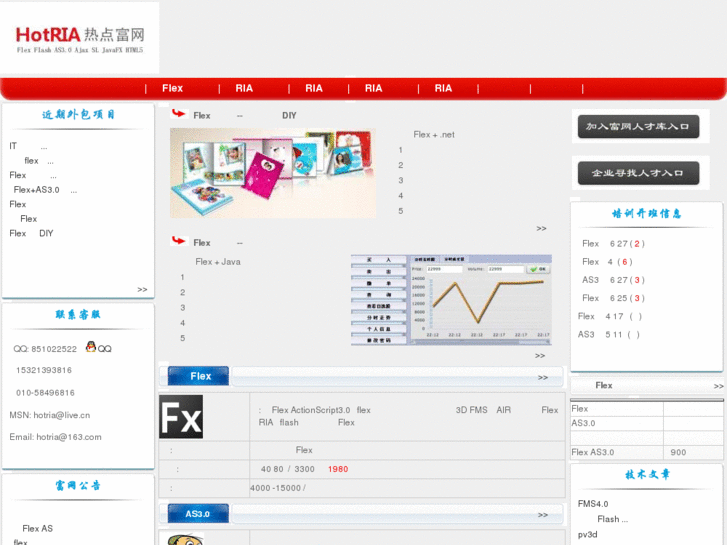
Task: Click the '4000 -15000 /' salary text
Action: 278,488
